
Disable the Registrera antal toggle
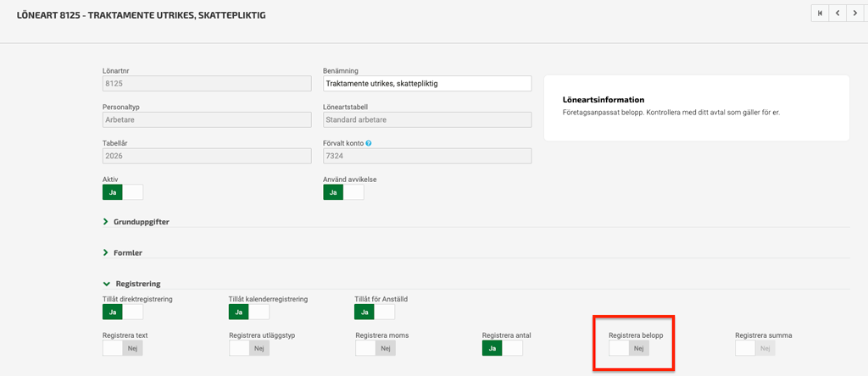pyautogui.click(x=502, y=348)
